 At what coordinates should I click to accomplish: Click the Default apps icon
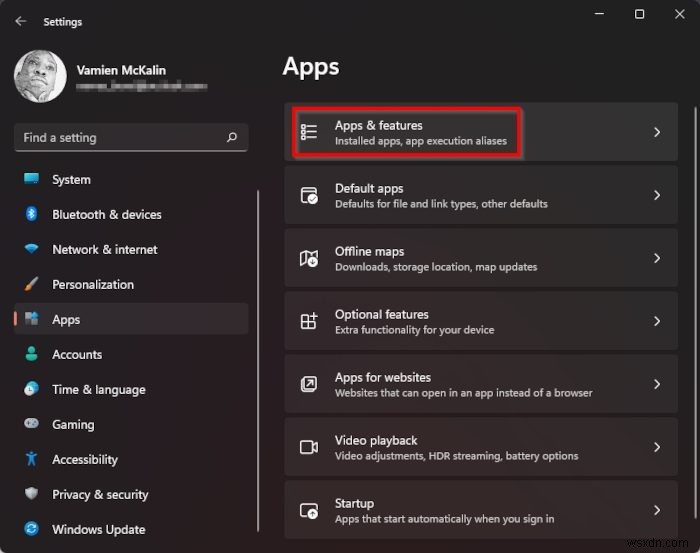point(309,195)
